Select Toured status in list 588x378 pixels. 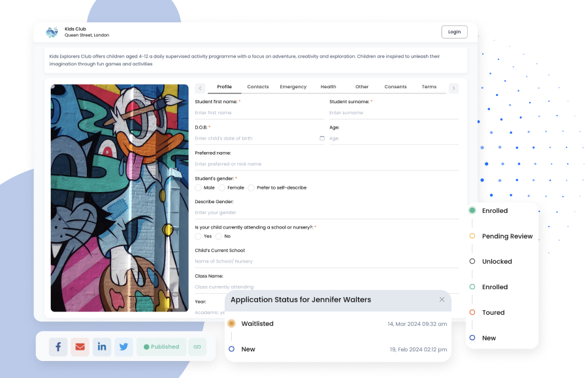pos(487,313)
